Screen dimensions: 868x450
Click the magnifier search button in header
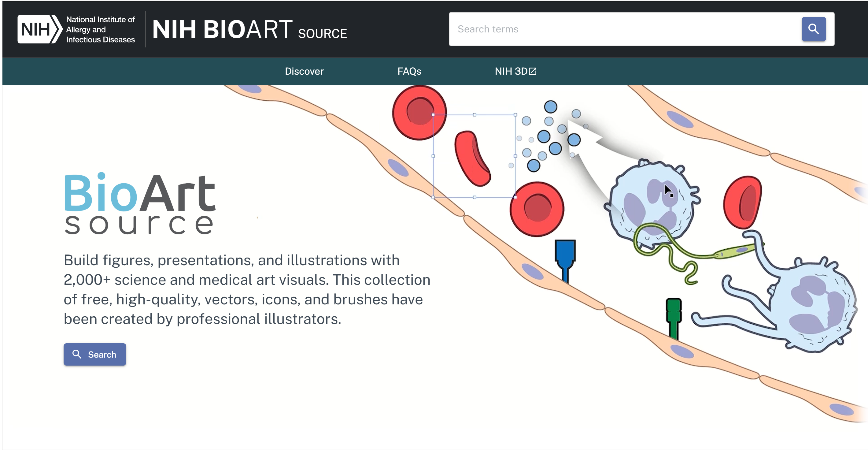tap(813, 29)
